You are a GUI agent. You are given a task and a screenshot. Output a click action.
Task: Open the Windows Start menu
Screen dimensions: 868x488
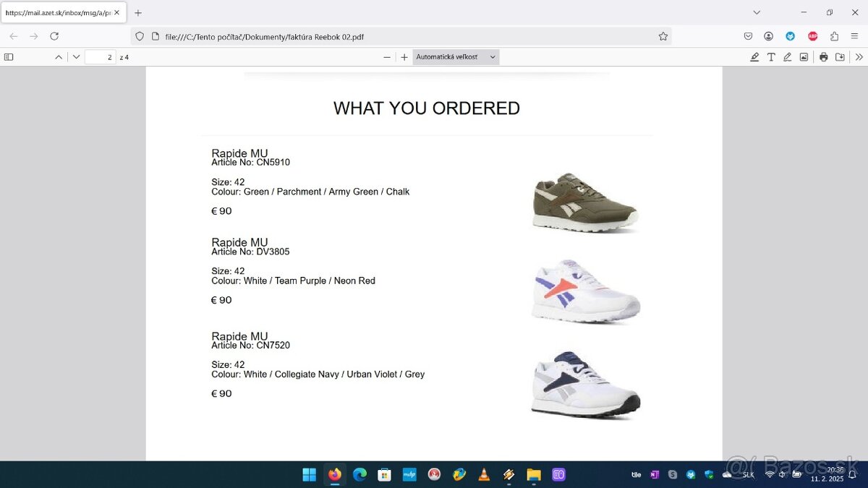309,474
